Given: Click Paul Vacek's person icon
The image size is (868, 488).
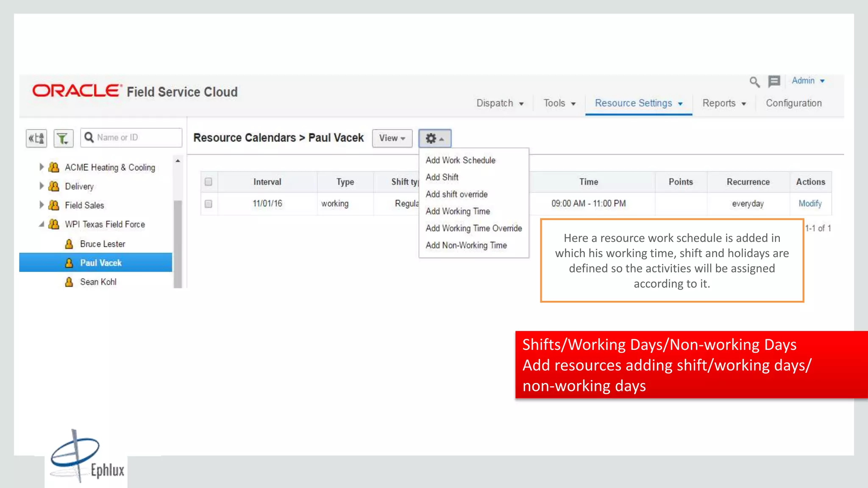Looking at the screenshot, I should (69, 263).
